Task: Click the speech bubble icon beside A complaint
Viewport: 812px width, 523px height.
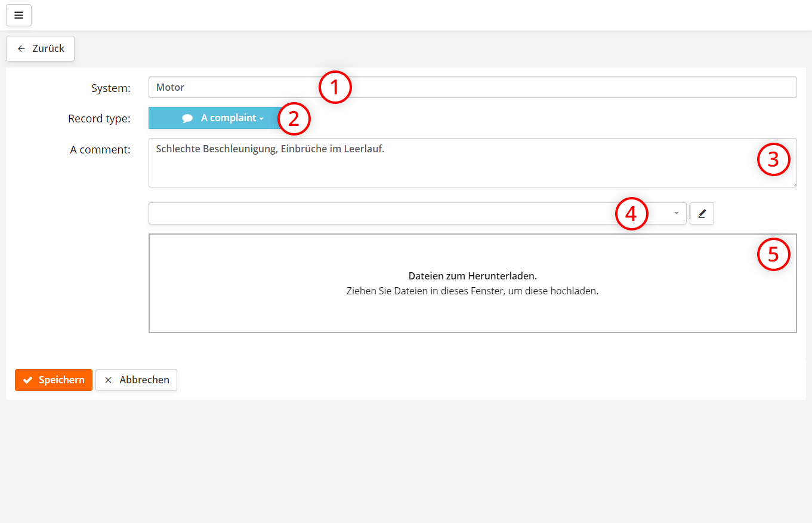Action: [x=187, y=118]
